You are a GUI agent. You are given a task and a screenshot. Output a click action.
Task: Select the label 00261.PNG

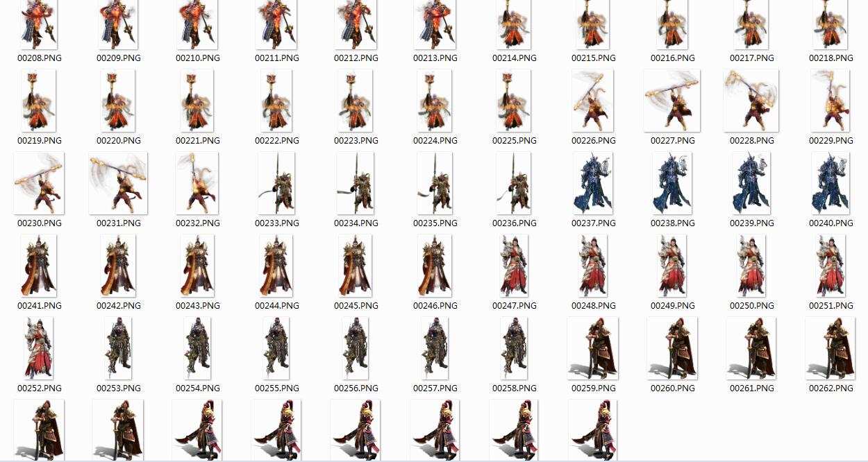[752, 388]
